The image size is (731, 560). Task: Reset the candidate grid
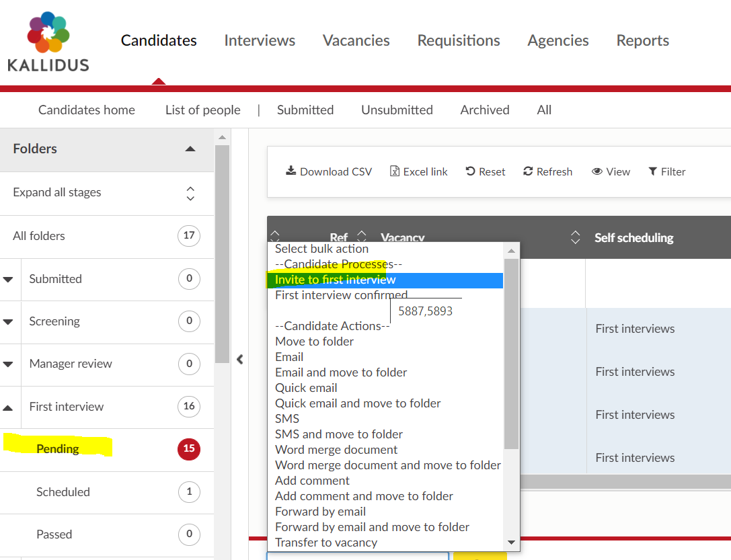pyautogui.click(x=485, y=171)
